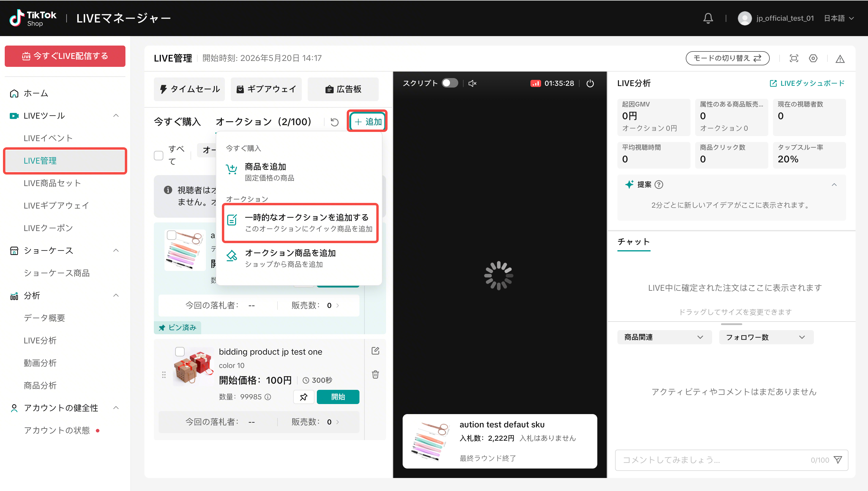
Task: Collapse the LIVEツール sidebar section
Action: pyautogui.click(x=116, y=116)
